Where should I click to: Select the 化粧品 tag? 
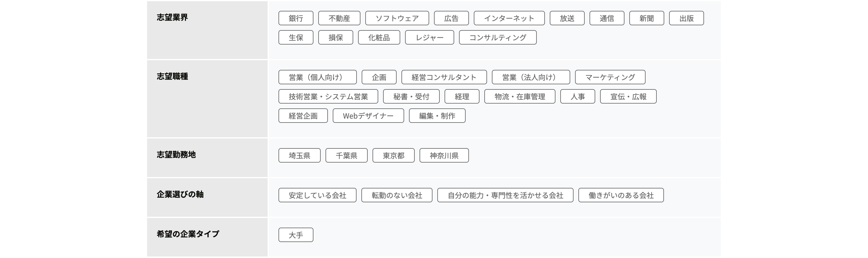[379, 37]
